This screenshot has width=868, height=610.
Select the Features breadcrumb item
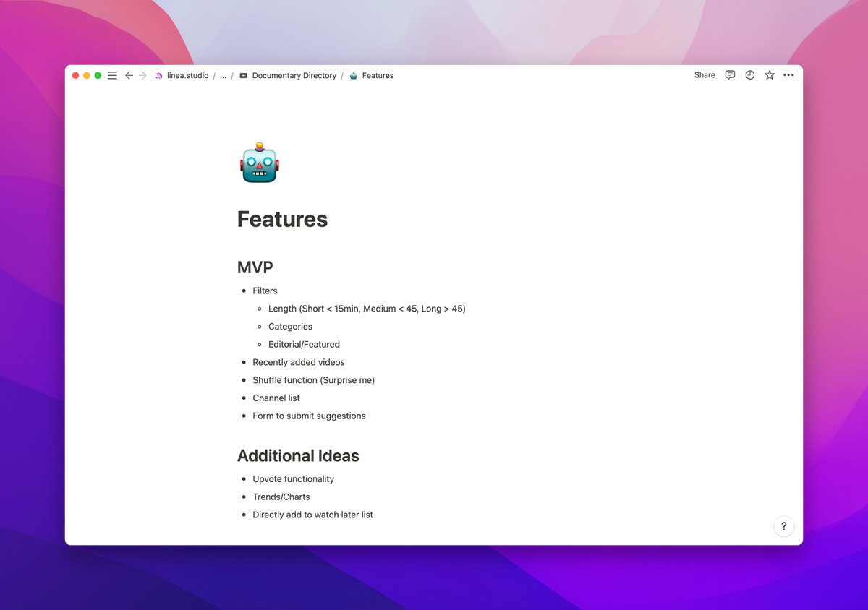378,75
